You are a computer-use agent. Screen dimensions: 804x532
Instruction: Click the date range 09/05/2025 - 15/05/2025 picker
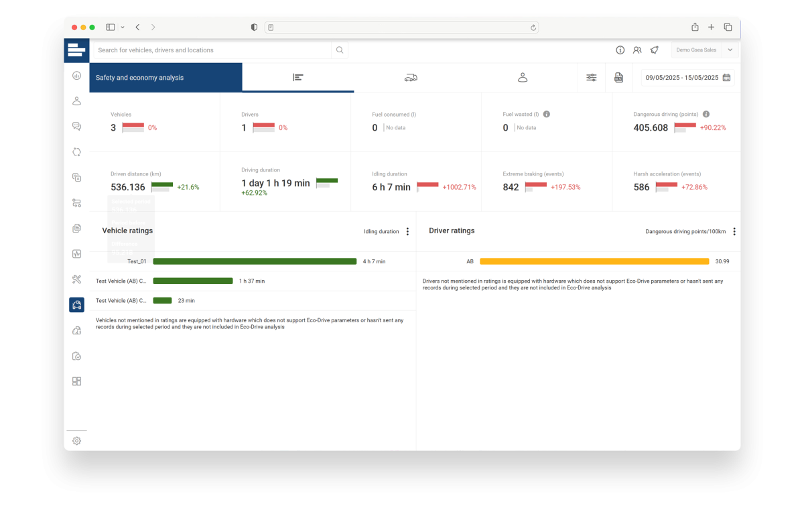687,78
